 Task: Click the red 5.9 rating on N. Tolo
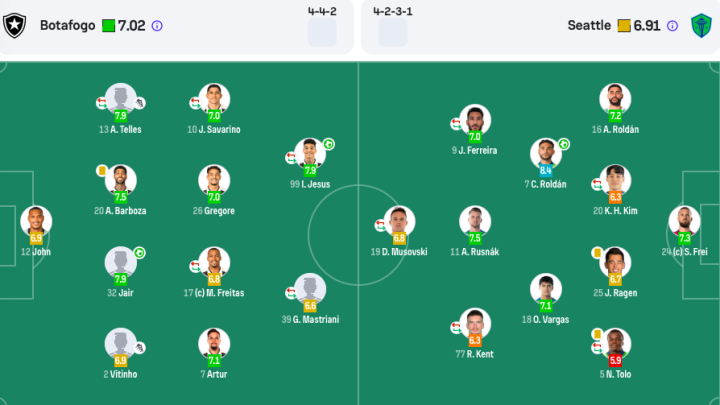click(615, 360)
